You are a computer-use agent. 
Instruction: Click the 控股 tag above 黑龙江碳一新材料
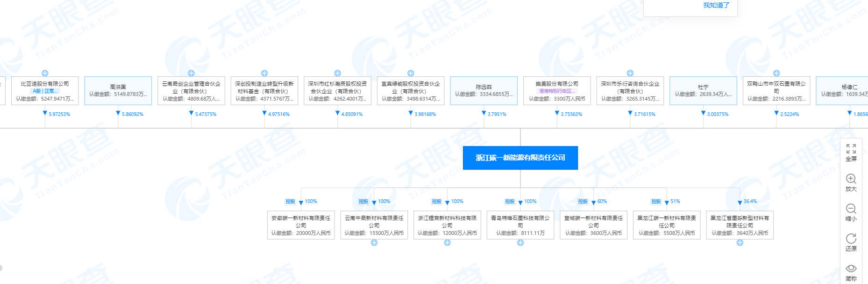656,202
